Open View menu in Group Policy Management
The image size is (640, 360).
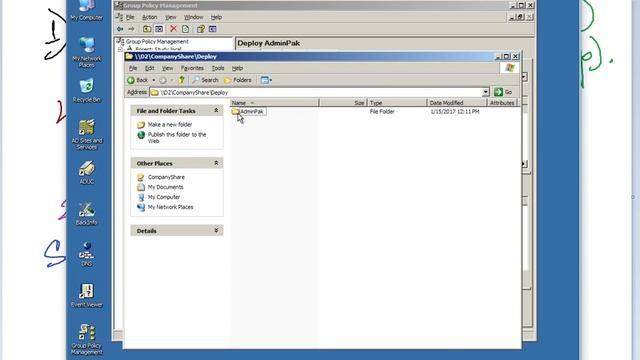point(170,17)
